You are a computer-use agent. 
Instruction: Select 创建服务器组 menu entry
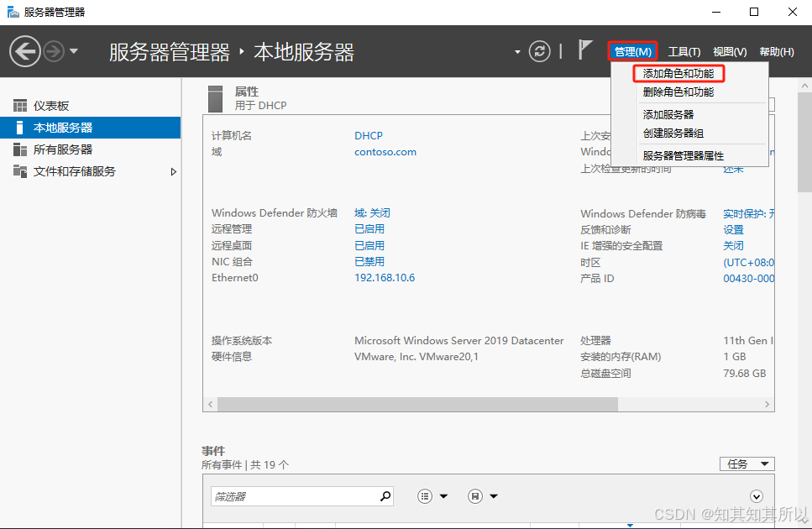point(673,133)
